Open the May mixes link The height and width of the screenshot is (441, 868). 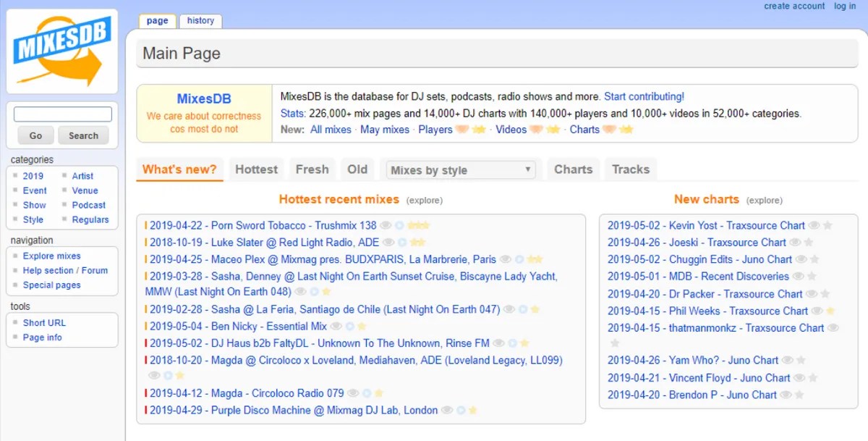385,130
